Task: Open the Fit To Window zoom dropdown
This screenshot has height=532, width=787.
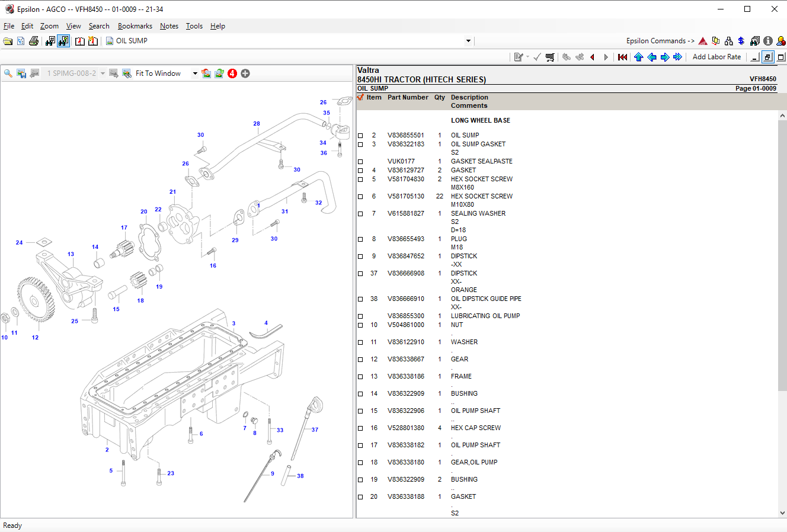Action: coord(195,73)
